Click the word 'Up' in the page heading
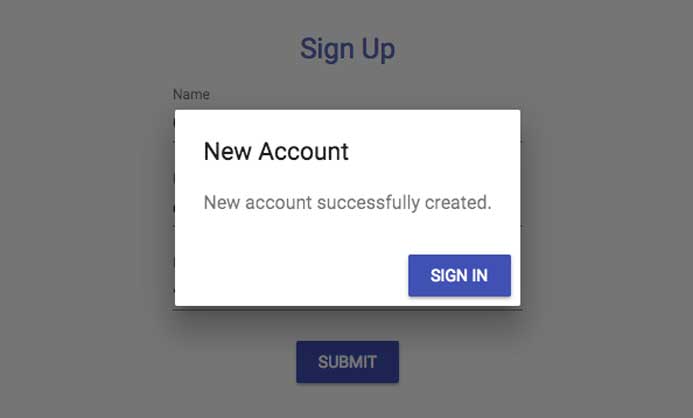 click(378, 49)
